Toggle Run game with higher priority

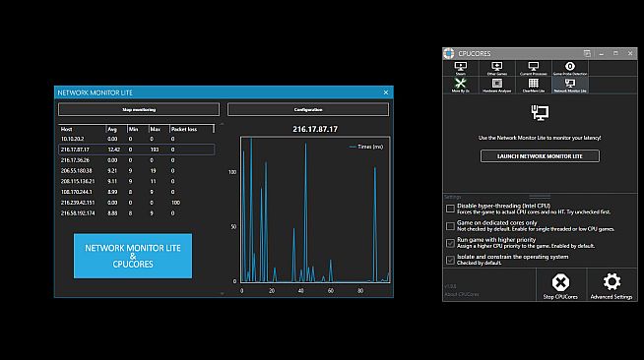click(x=450, y=243)
